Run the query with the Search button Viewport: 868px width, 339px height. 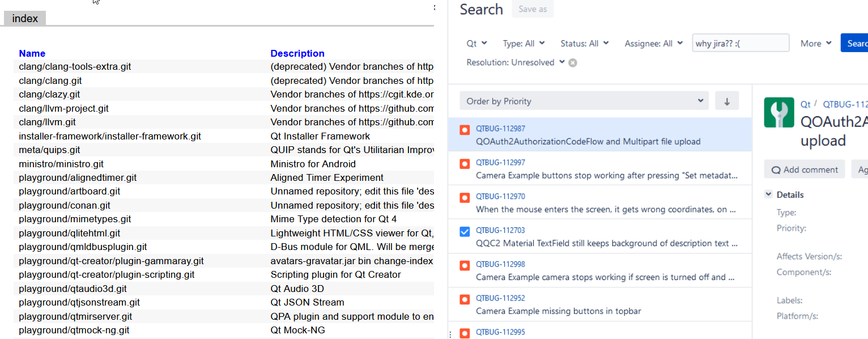click(x=854, y=43)
